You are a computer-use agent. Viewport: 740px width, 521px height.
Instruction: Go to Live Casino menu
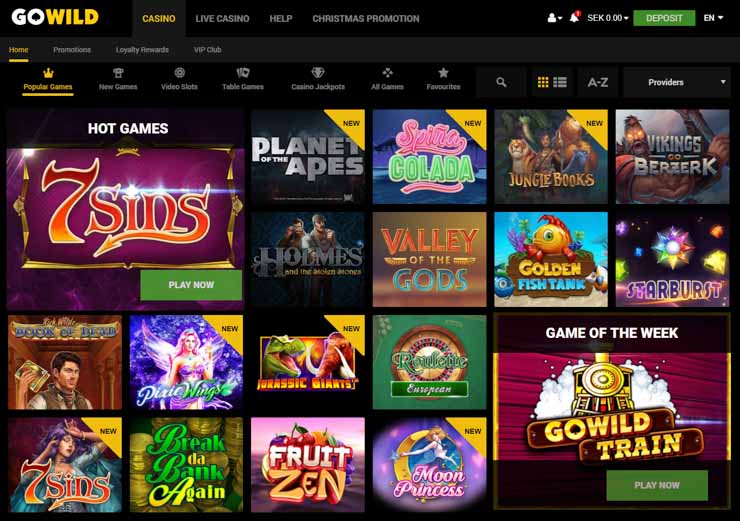[222, 18]
